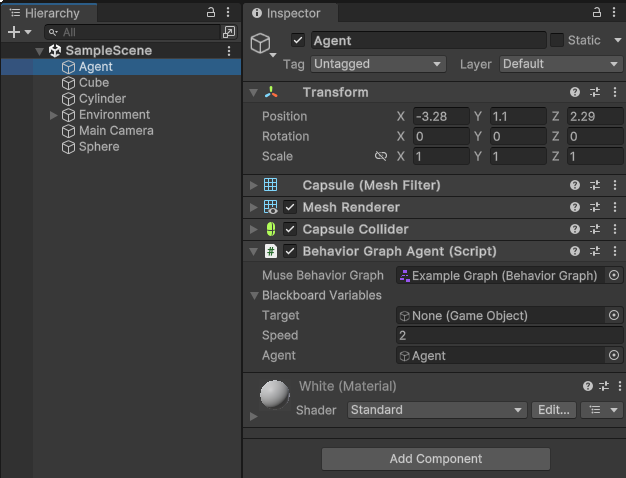Open Mesh Renderer help reference
626x478 pixels.
(x=575, y=207)
